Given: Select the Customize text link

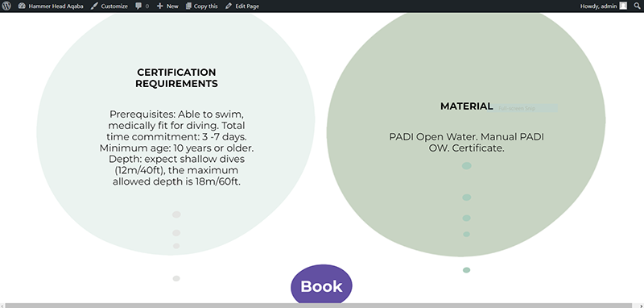Looking at the screenshot, I should (114, 6).
